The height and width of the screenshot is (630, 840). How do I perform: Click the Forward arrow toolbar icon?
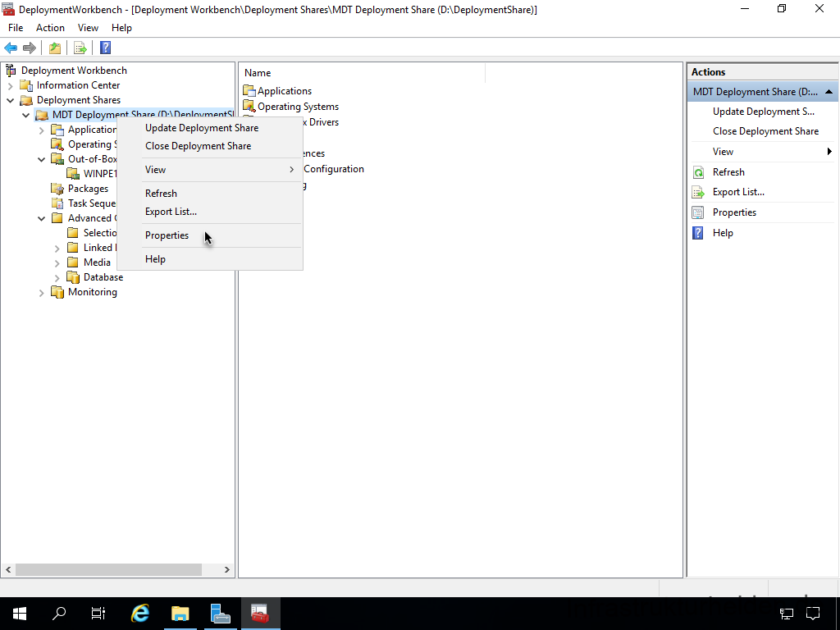[x=30, y=48]
